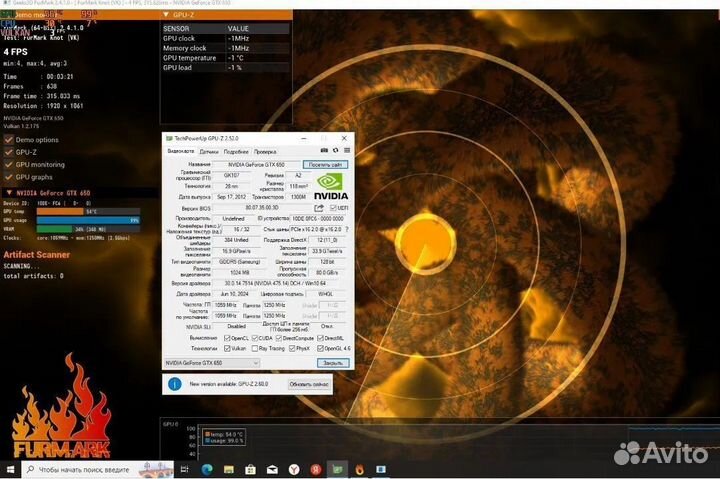Screen dimensions: 720x479
Task: Toggle the Ray Tracing checkbox
Action: click(x=255, y=349)
